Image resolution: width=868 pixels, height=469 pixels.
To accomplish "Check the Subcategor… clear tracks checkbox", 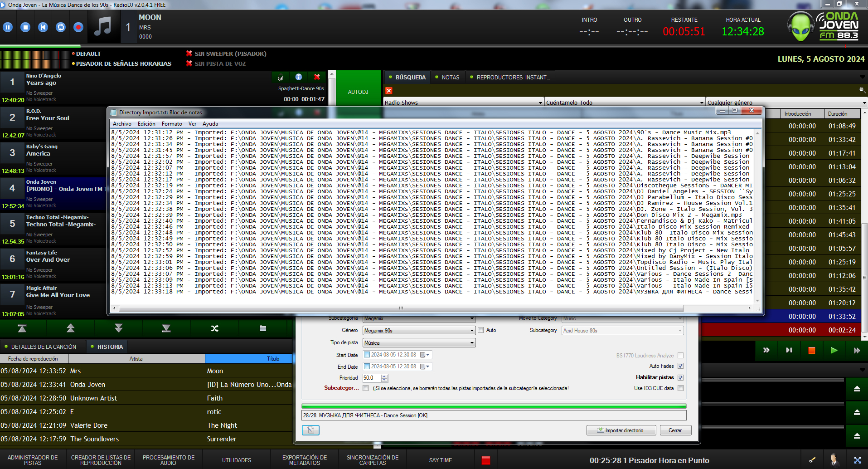I will [366, 388].
